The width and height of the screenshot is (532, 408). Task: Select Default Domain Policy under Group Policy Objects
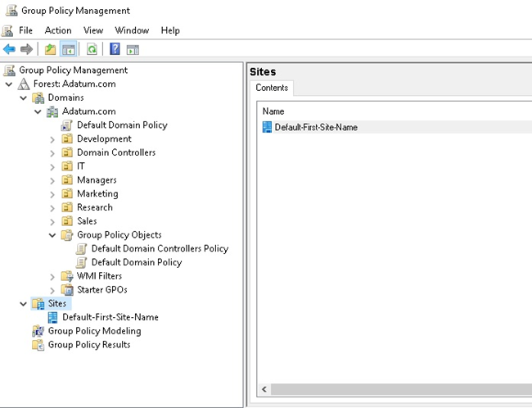(137, 262)
